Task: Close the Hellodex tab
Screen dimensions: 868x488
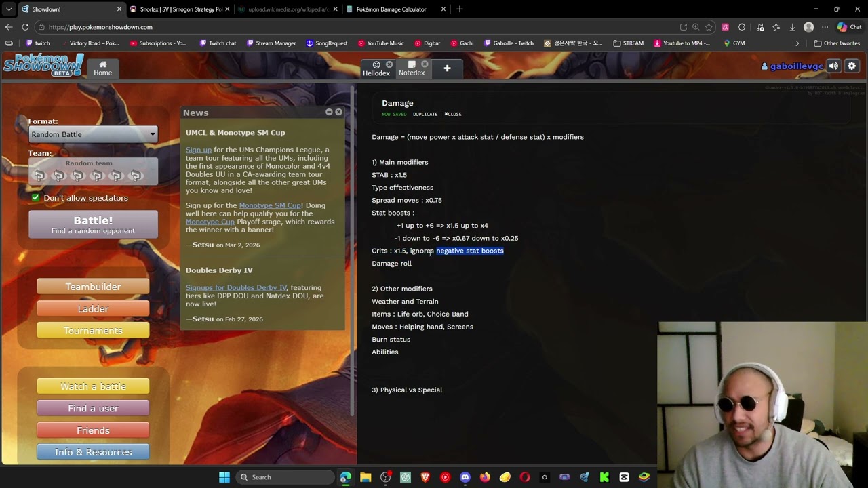Action: point(389,64)
